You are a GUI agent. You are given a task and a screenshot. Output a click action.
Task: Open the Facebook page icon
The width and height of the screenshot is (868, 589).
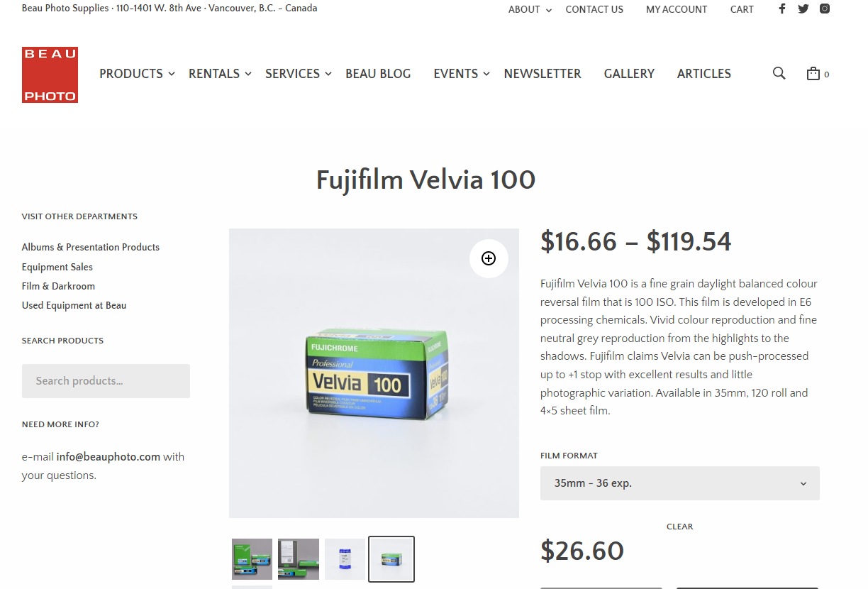click(x=782, y=9)
